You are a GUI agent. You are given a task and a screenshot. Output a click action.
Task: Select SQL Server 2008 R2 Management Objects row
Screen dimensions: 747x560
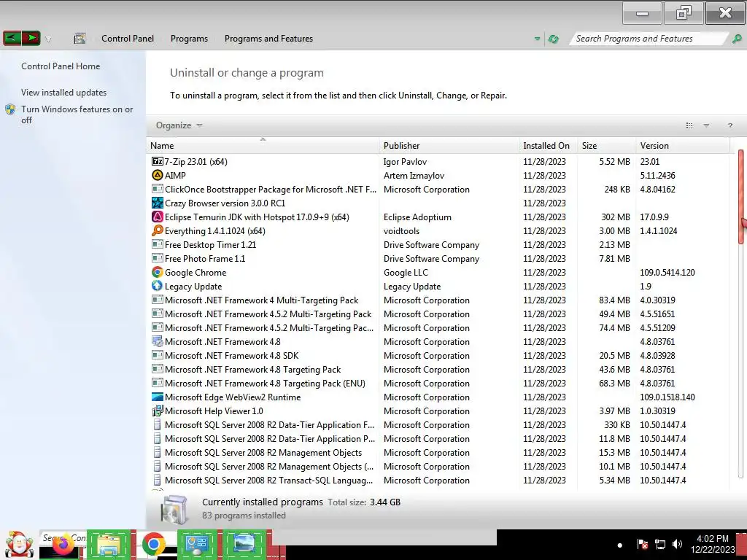(x=438, y=452)
